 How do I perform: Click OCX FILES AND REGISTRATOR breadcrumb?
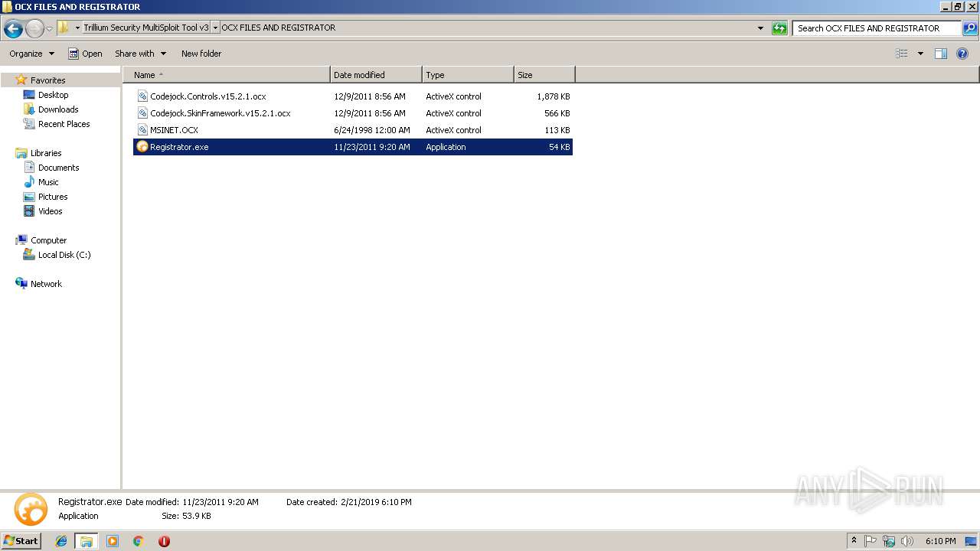pyautogui.click(x=278, y=28)
